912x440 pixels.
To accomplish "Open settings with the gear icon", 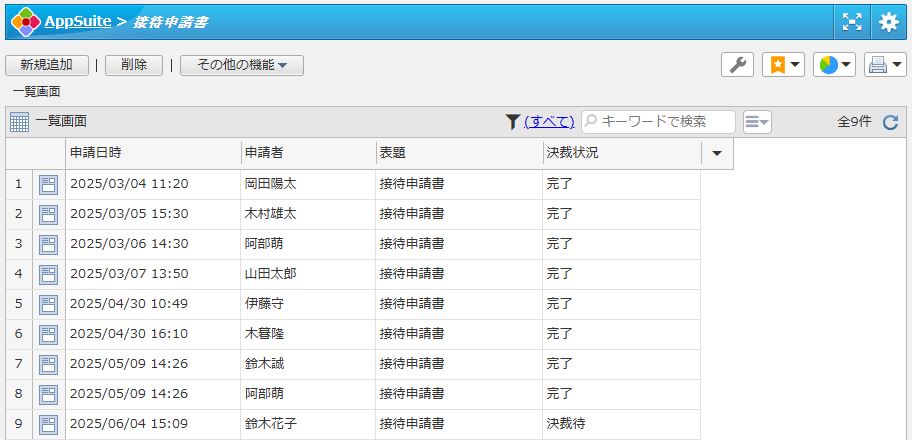I will [888, 22].
